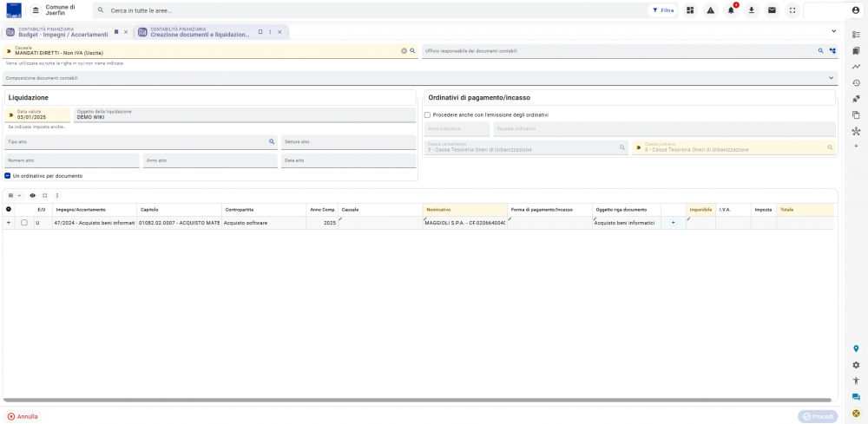
Task: Open the user account avatar icon
Action: pyautogui.click(x=855, y=10)
